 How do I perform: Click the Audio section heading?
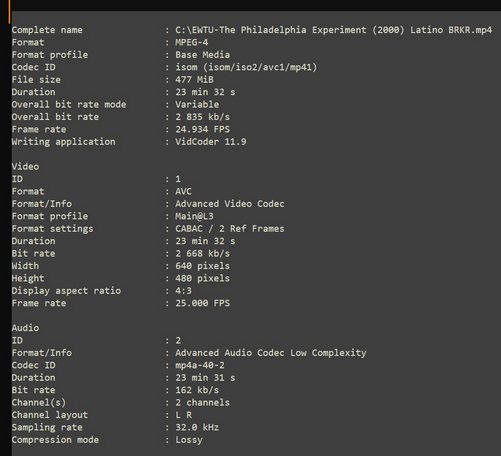click(25, 328)
